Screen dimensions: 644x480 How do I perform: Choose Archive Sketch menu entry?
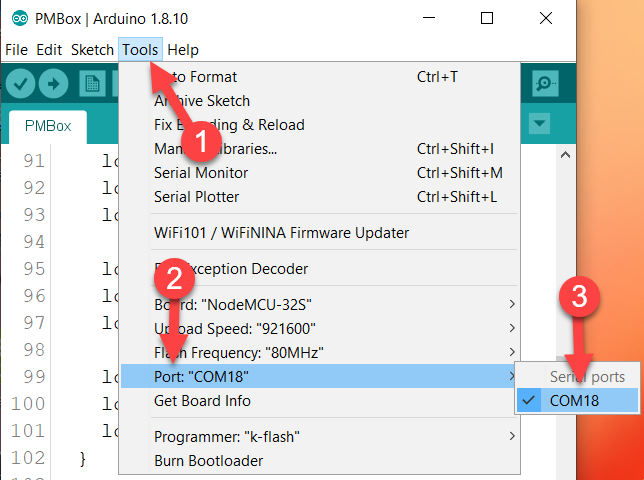(x=320, y=101)
